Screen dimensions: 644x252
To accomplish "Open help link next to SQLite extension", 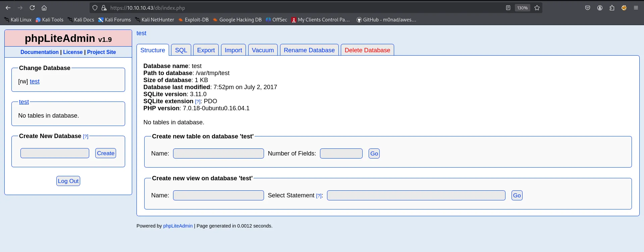I will pyautogui.click(x=198, y=102).
